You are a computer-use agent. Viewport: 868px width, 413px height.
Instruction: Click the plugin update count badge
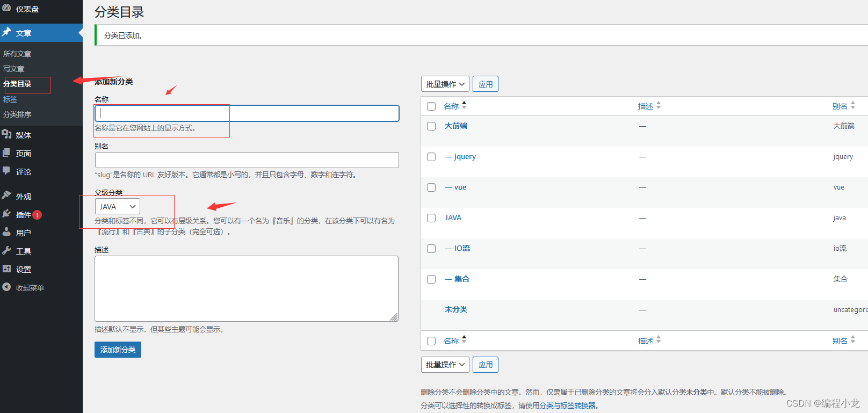(x=37, y=215)
